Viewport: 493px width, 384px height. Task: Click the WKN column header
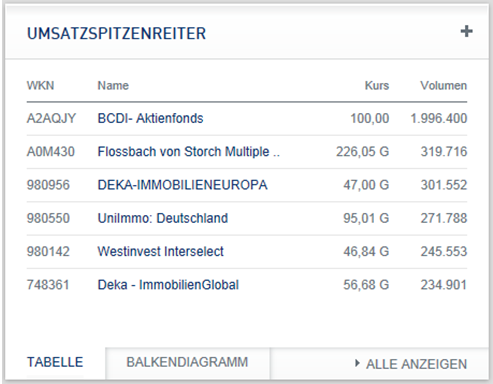pos(40,86)
